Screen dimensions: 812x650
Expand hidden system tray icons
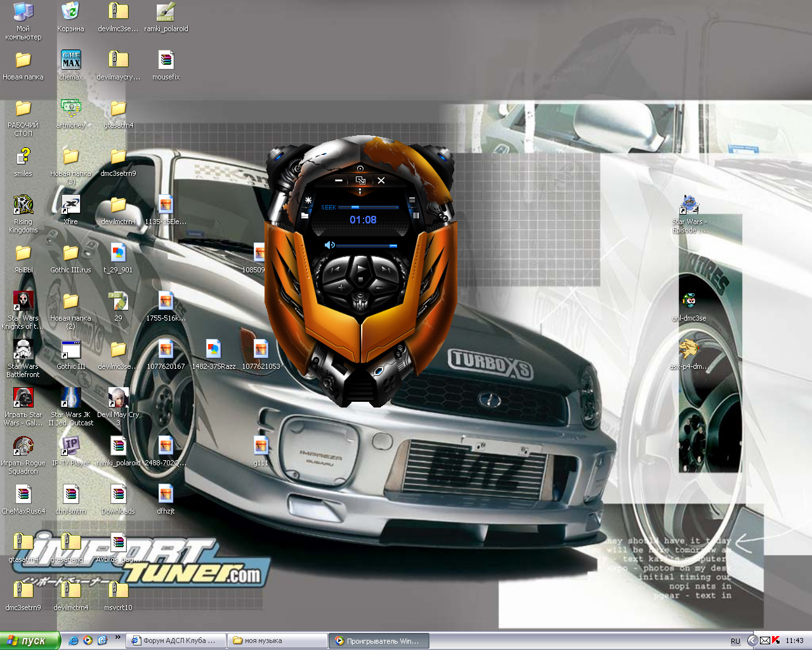pos(752,640)
